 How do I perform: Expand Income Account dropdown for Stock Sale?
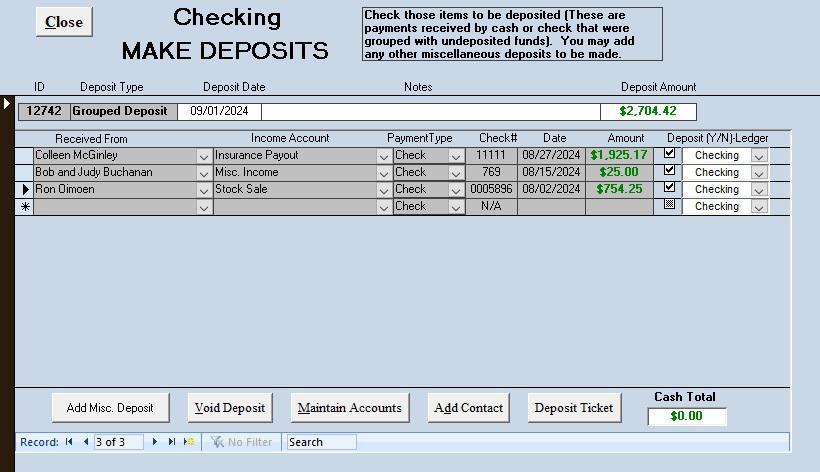coord(383,190)
